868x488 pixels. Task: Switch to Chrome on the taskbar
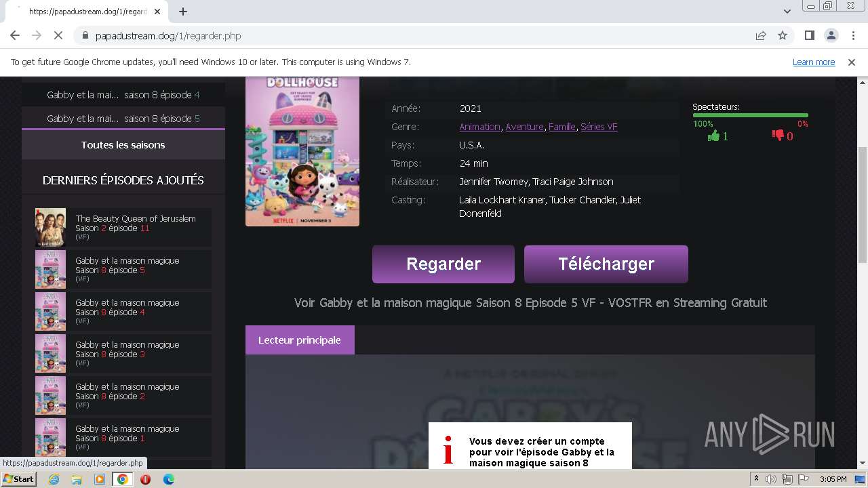123,479
